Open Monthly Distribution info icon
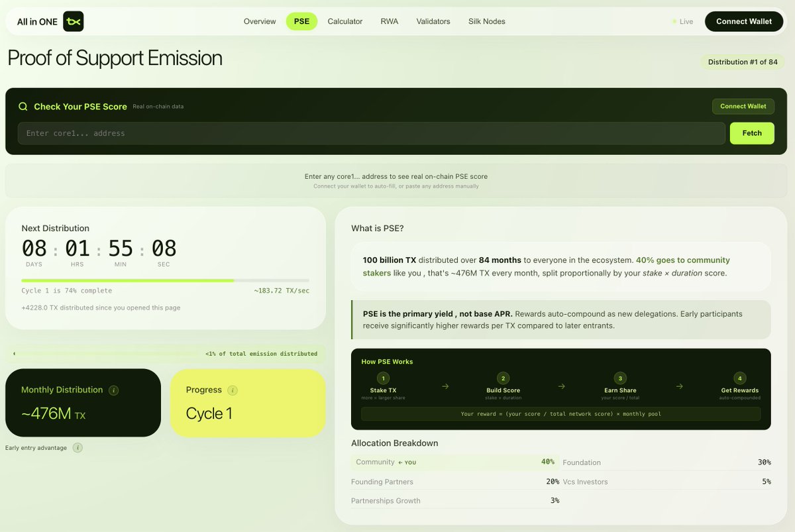795x532 pixels. 113,390
